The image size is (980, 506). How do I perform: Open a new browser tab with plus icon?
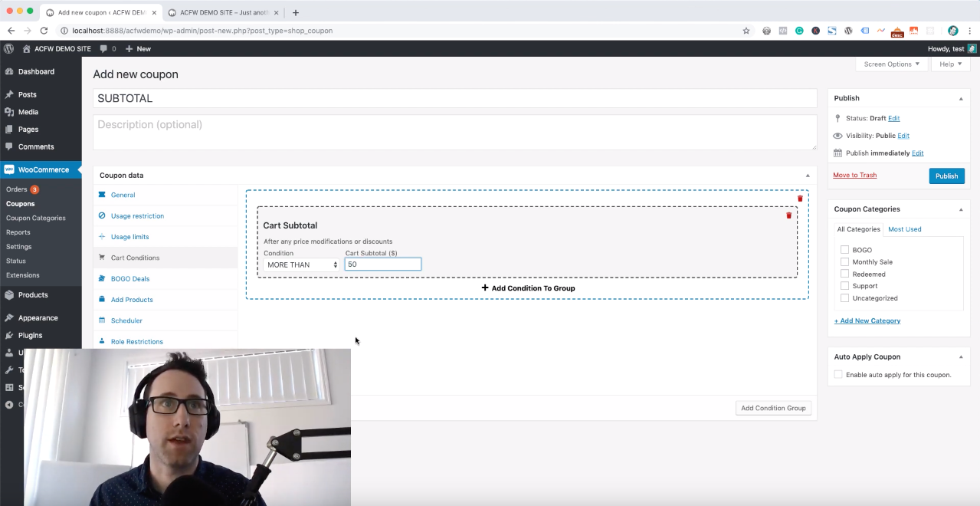pyautogui.click(x=296, y=12)
